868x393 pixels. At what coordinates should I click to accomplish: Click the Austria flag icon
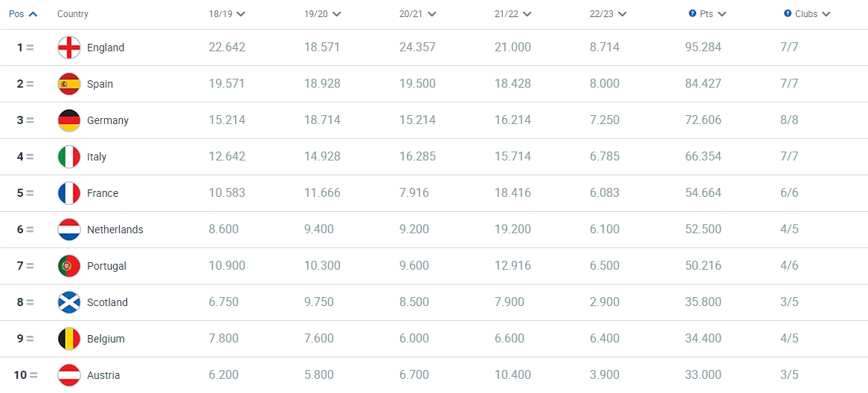(69, 375)
